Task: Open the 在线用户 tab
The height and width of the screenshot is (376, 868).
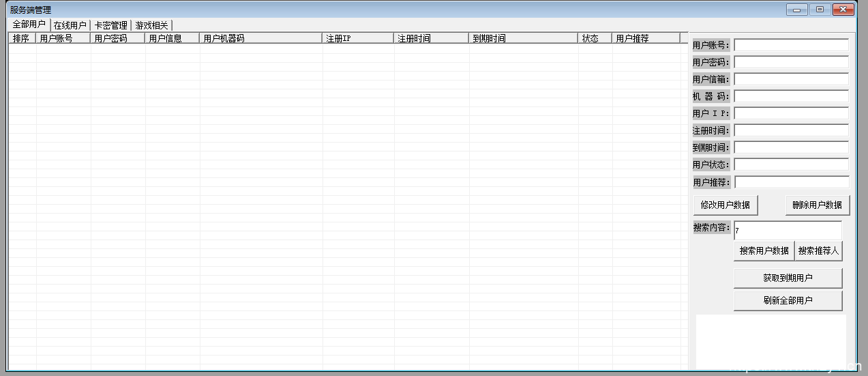Action: tap(70, 25)
